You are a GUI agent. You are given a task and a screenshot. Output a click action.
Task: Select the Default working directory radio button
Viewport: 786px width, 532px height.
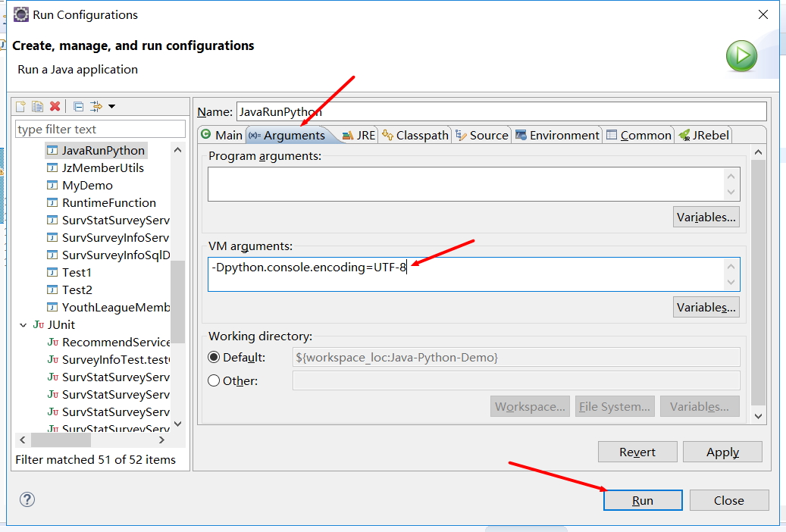(x=215, y=358)
